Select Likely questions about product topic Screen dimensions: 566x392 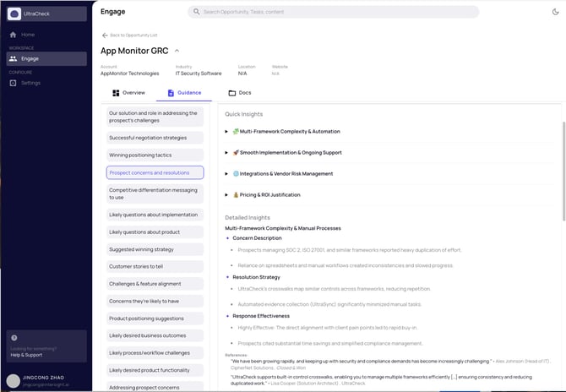[155, 232]
